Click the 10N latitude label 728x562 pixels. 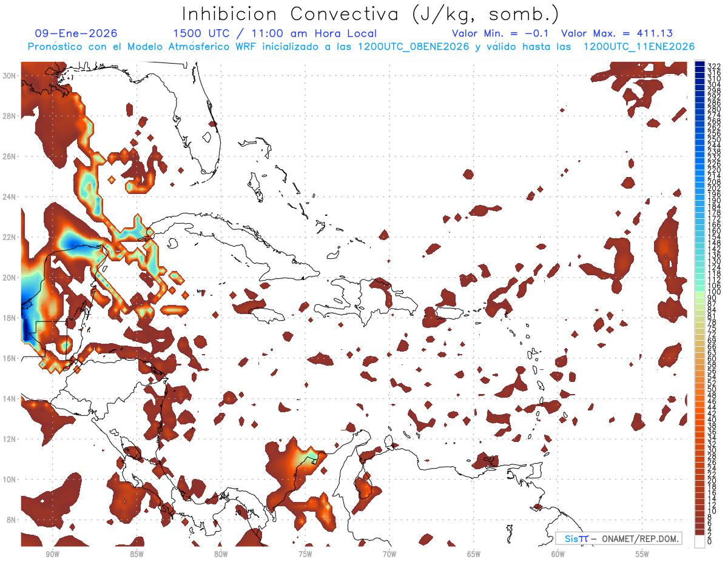coord(10,480)
